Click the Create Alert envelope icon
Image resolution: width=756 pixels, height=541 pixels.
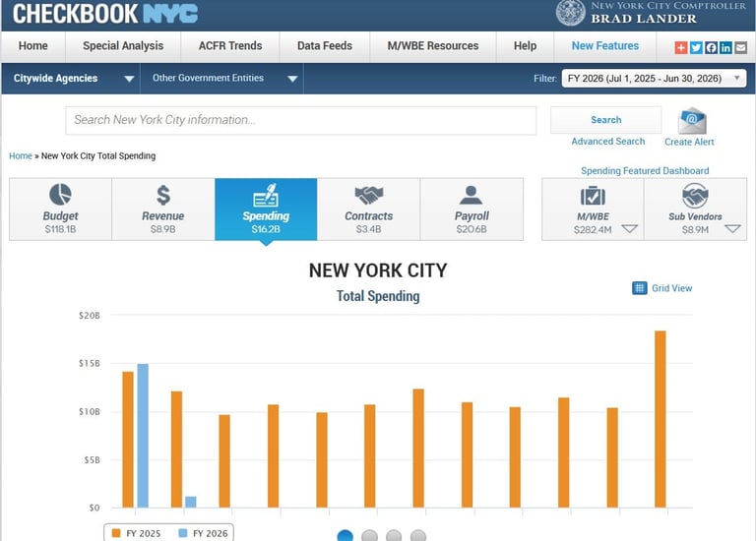(x=692, y=120)
